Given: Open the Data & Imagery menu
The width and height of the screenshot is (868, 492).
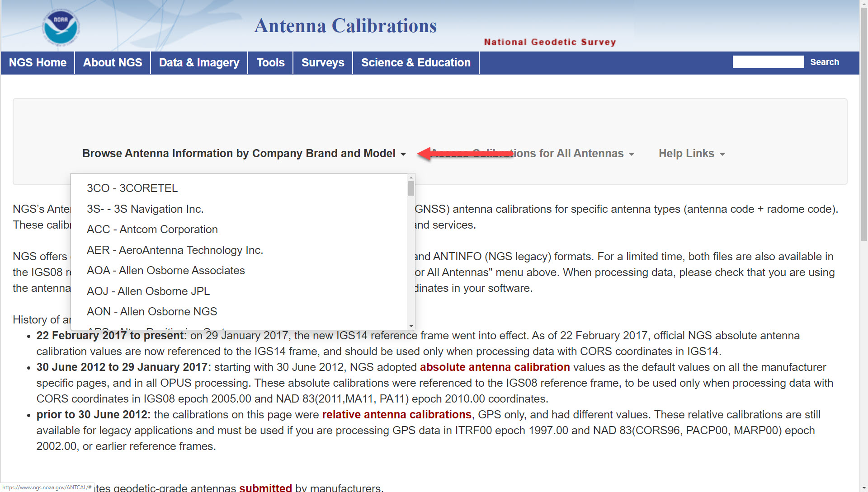Looking at the screenshot, I should tap(199, 63).
